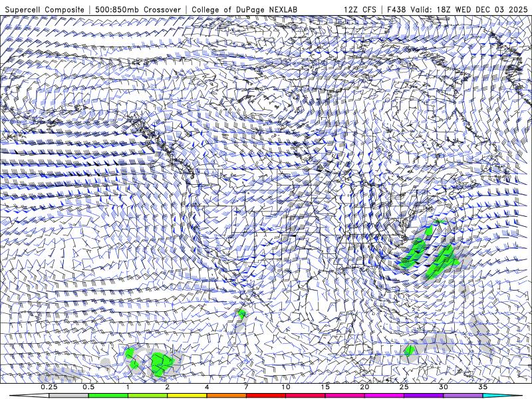Click the '4' color scale label

207,387
